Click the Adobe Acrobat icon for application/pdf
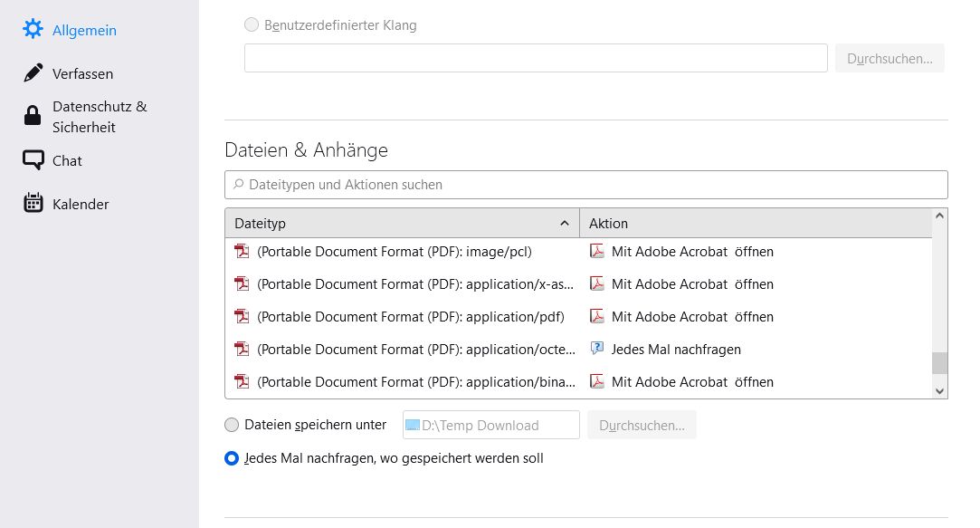Screen dimensions: 980x528 pyautogui.click(x=597, y=317)
